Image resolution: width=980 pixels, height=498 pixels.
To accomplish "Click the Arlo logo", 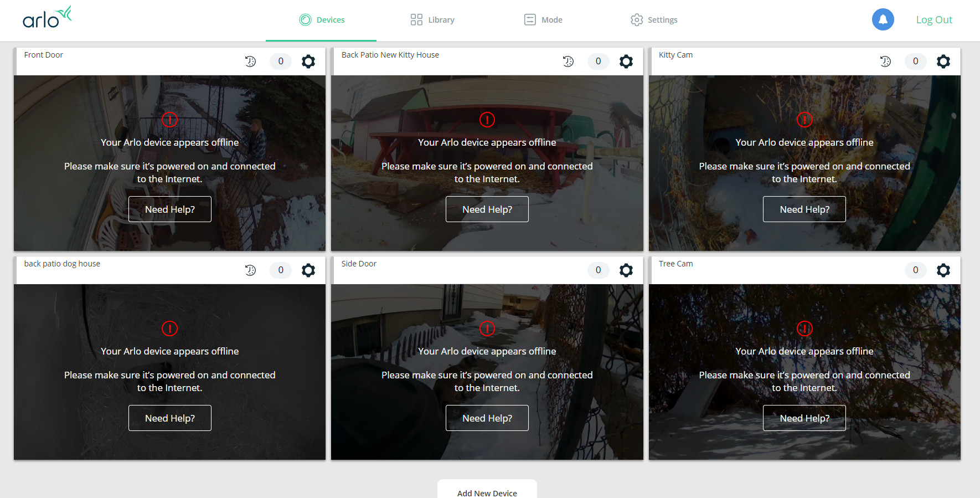I will click(x=47, y=18).
